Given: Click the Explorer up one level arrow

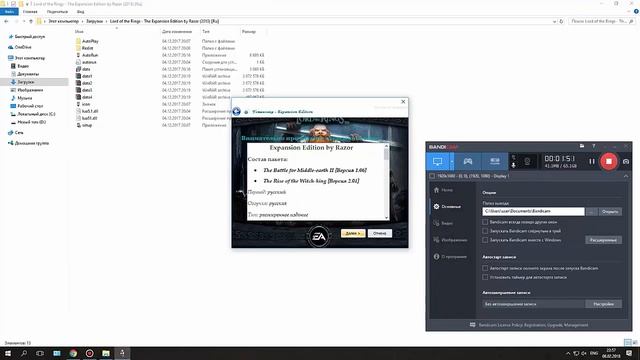Looking at the screenshot, I should point(31,21).
